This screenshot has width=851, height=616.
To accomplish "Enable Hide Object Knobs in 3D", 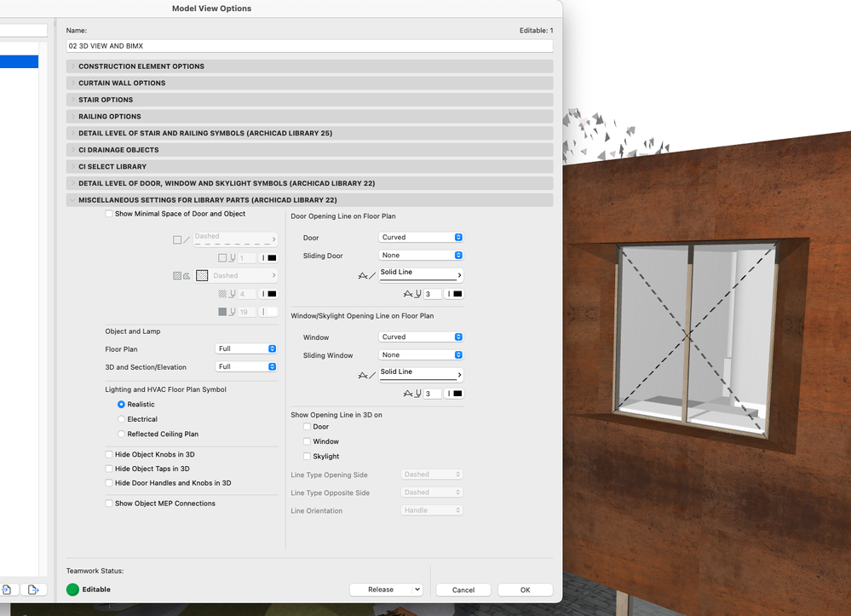I will tap(109, 454).
